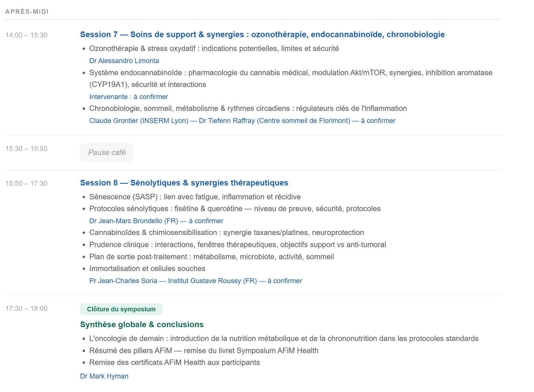This screenshot has height=392, width=534.
Task: Open speaker Dr Alessandro Limonta
Action: tap(124, 61)
